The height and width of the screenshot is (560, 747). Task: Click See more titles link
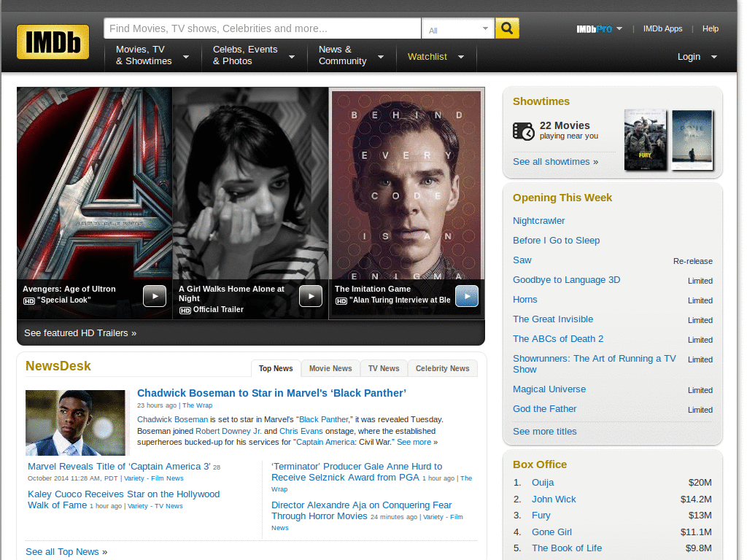[x=544, y=432]
